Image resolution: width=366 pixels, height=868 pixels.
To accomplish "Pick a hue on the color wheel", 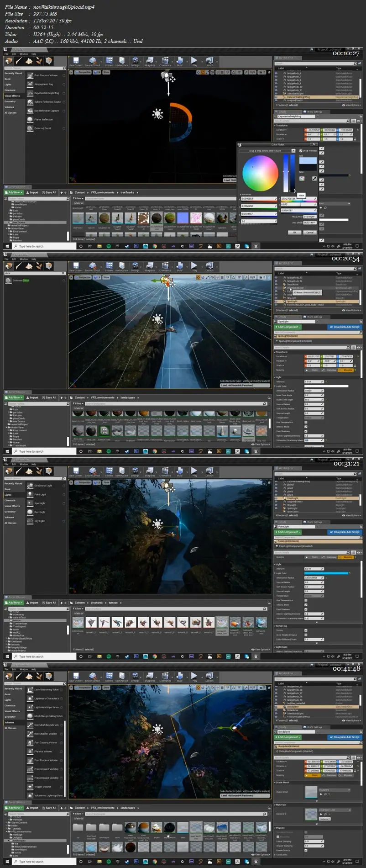I will [x=260, y=173].
